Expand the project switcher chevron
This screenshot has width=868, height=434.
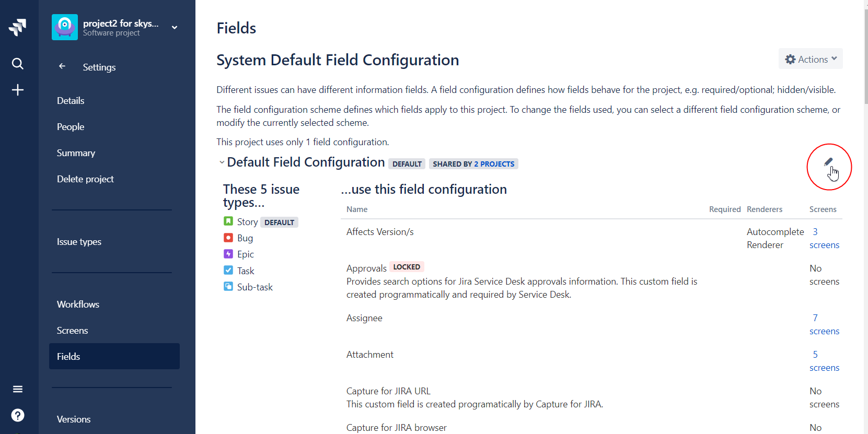coord(175,27)
